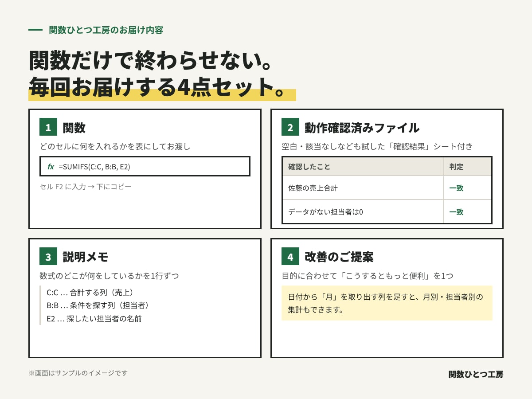Select the 動作確認済みファイル heading
Image resolution: width=532 pixels, height=399 pixels.
(362, 128)
